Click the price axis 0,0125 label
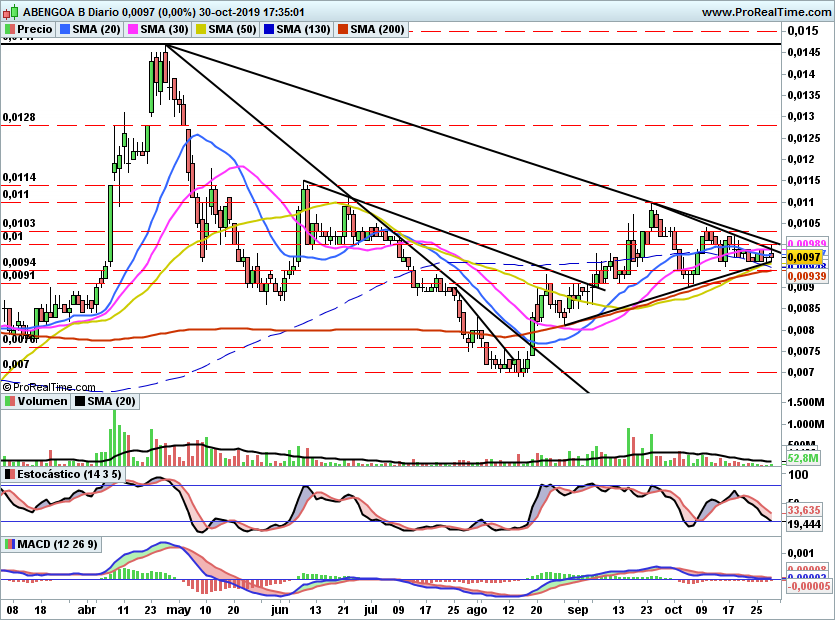 (805, 138)
